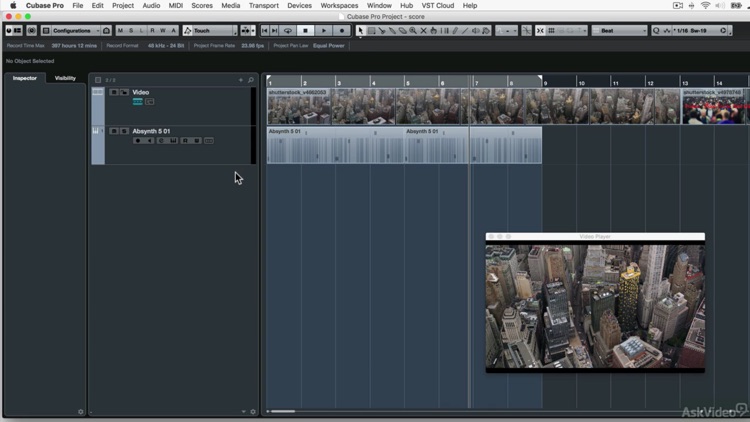This screenshot has height=422, width=750.
Task: Toggle Auto-Scroll button
Action: [x=245, y=31]
